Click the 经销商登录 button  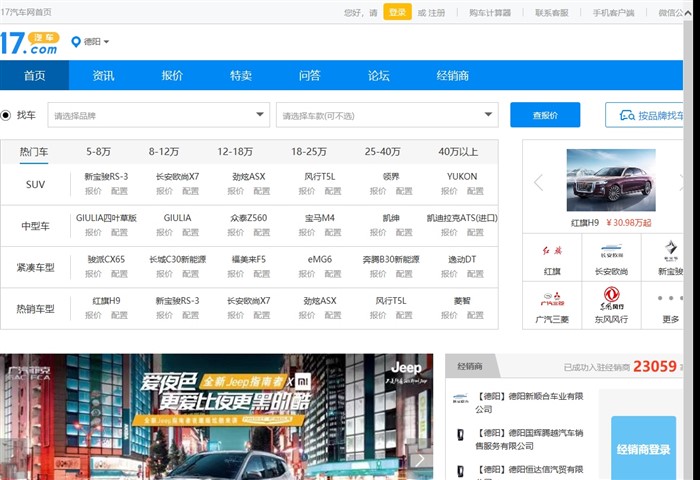(643, 449)
